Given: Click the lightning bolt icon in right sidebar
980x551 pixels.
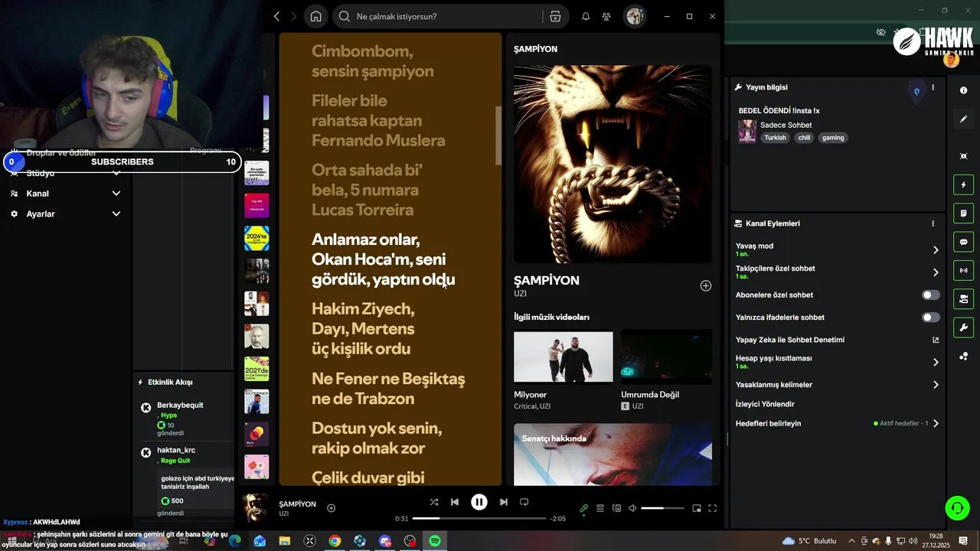Looking at the screenshot, I should click(x=963, y=185).
